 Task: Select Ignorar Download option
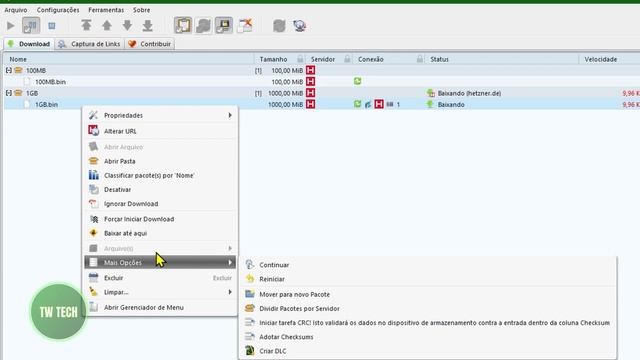coord(160,204)
